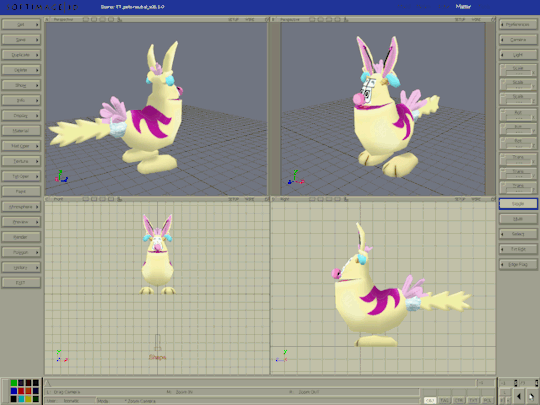Open the Info menu
The height and width of the screenshot is (405, 540).
(21, 101)
